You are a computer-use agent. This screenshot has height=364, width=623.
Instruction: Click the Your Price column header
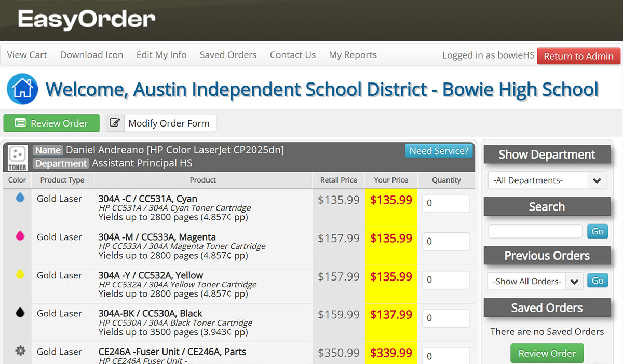click(391, 180)
